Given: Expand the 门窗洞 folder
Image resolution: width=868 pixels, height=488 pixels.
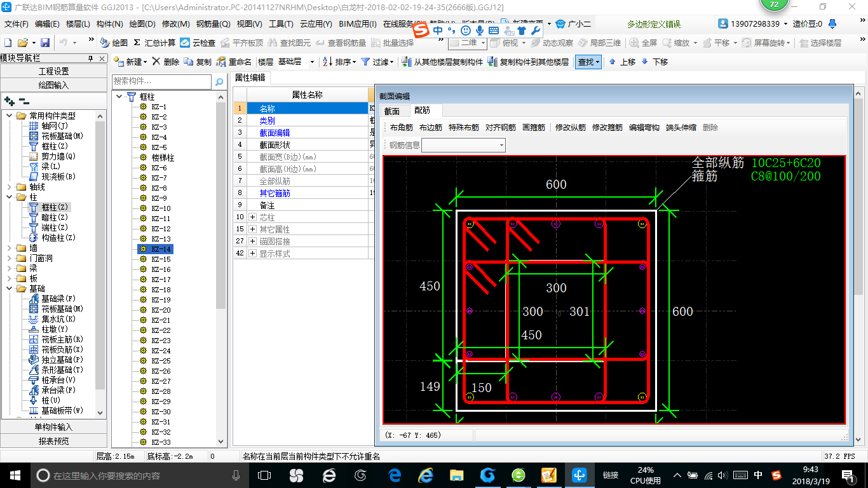Looking at the screenshot, I should 10,258.
